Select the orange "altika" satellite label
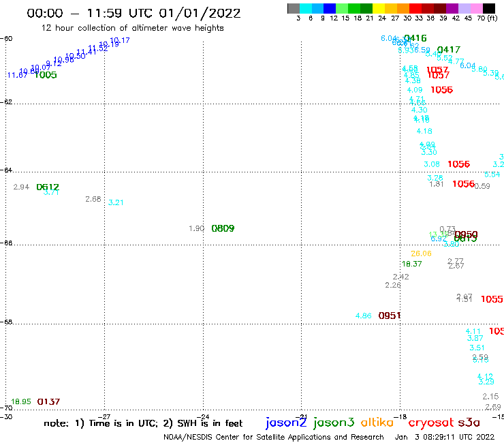 (x=377, y=422)
